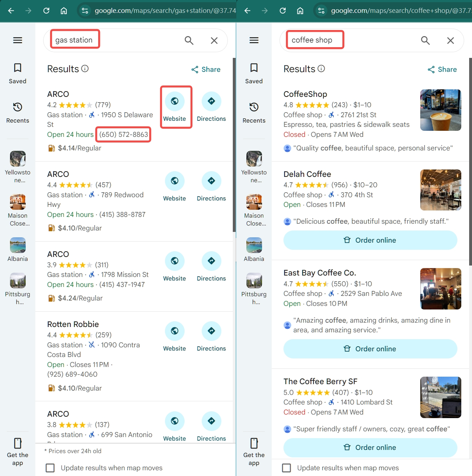This screenshot has width=472, height=476.
Task: Open Yellowstone recent in gas station window
Action: coord(17,167)
